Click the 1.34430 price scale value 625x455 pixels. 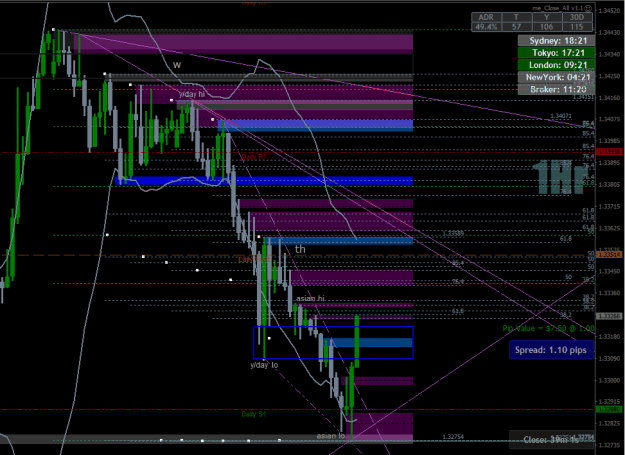click(x=610, y=33)
